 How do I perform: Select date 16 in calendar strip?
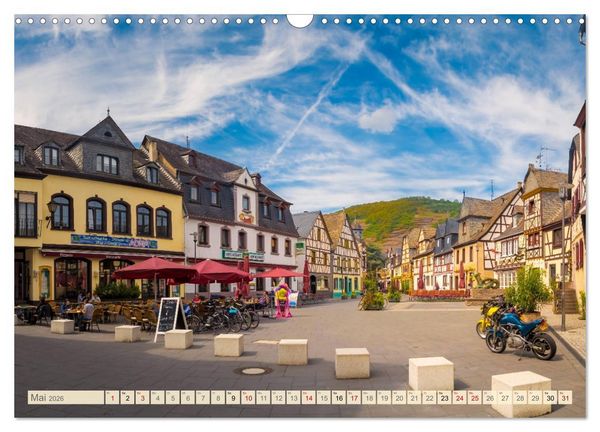[x=339, y=398]
